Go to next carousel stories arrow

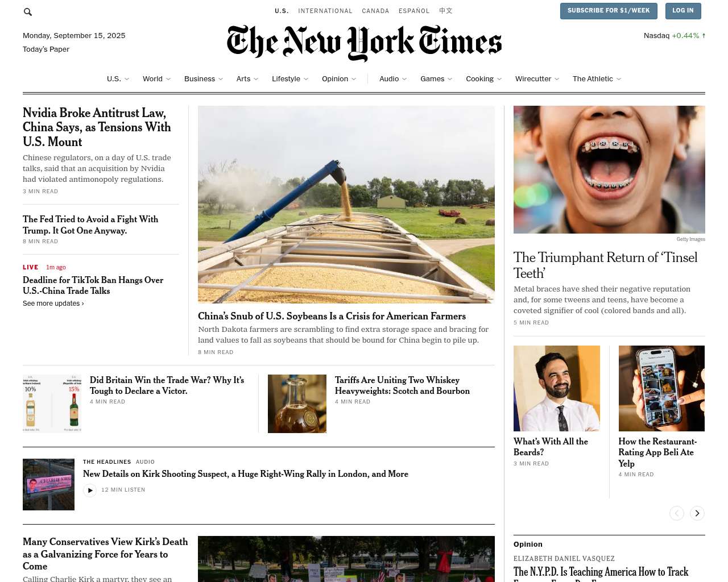(697, 513)
